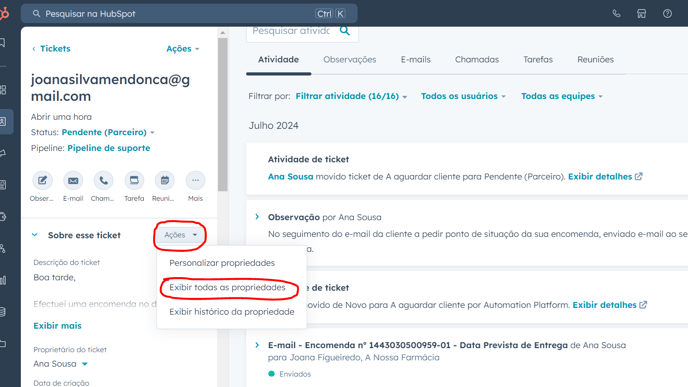This screenshot has width=688, height=387.
Task: Click Exibir detalhes for move to Pendente (Parceiro)
Action: click(x=600, y=176)
